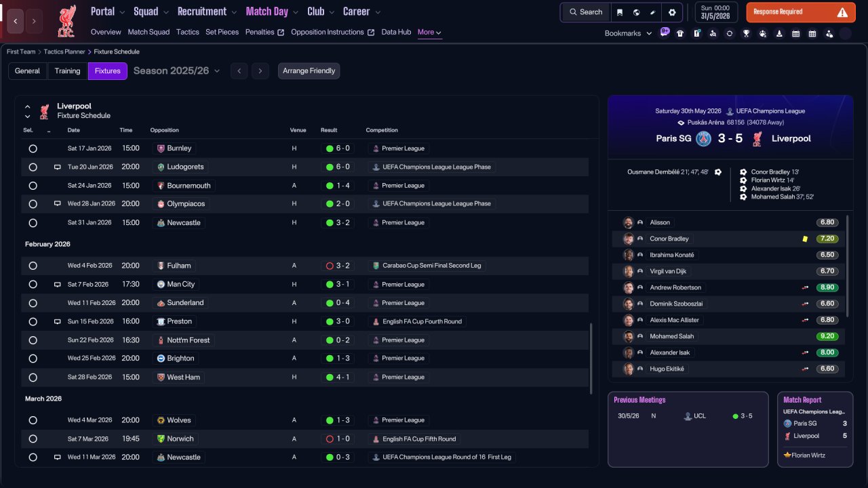Expand the More submenu dropdown
The height and width of the screenshot is (488, 868).
(x=429, y=33)
